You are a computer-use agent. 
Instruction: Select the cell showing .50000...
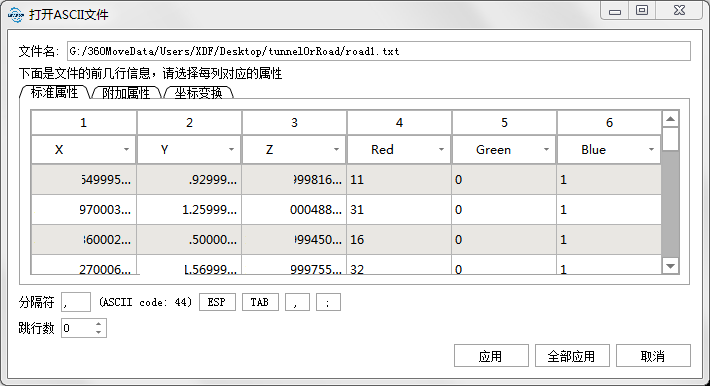tap(189, 240)
